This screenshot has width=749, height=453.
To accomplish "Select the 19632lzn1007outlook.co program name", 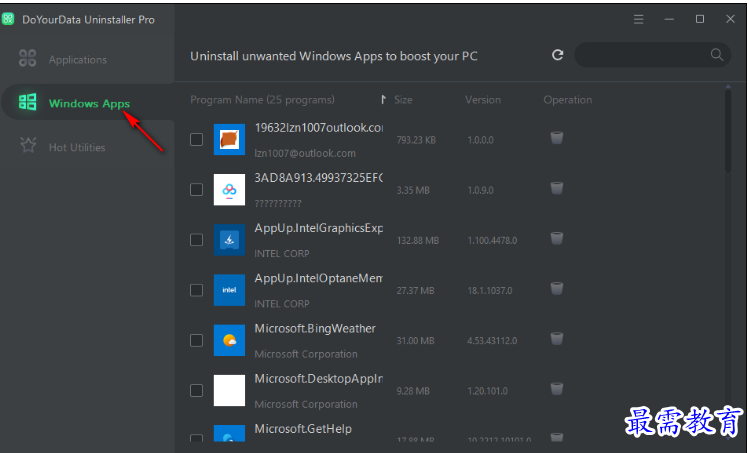I will [x=319, y=128].
